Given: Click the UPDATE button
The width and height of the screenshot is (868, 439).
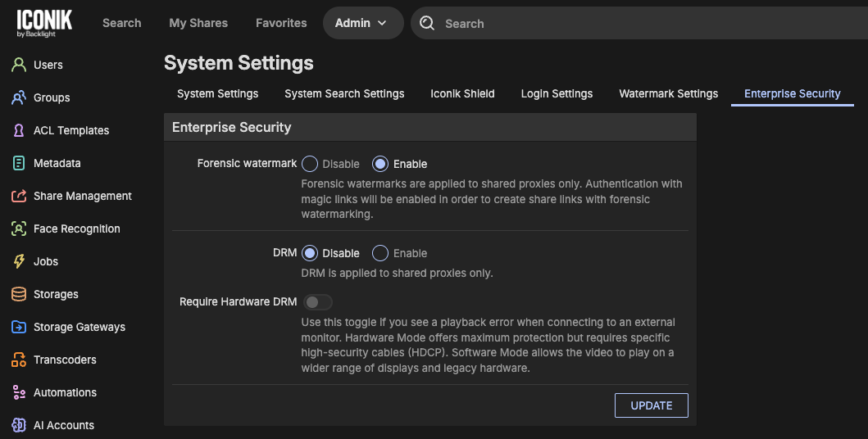Looking at the screenshot, I should 652,405.
